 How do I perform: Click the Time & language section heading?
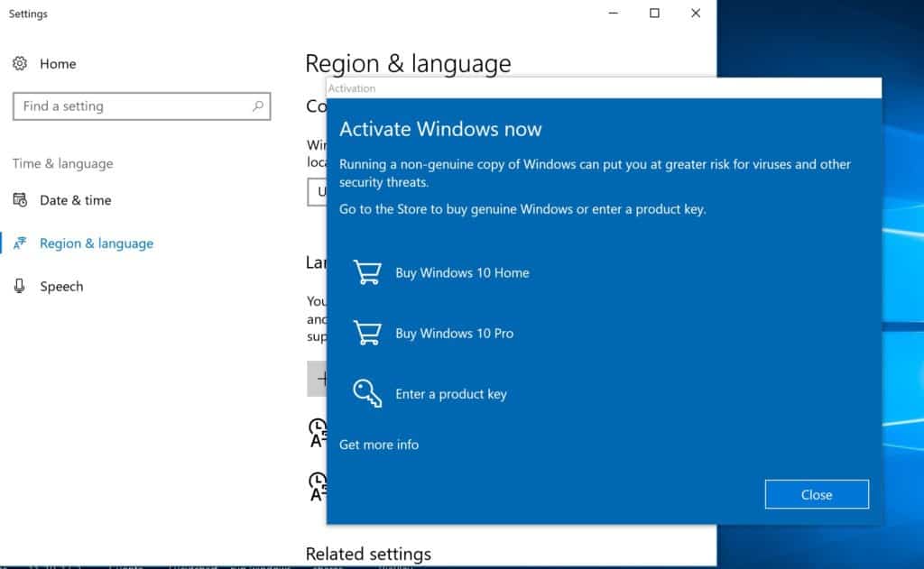63,164
